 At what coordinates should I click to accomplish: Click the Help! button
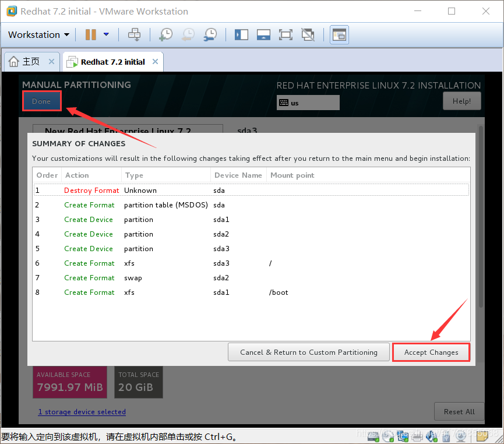461,101
